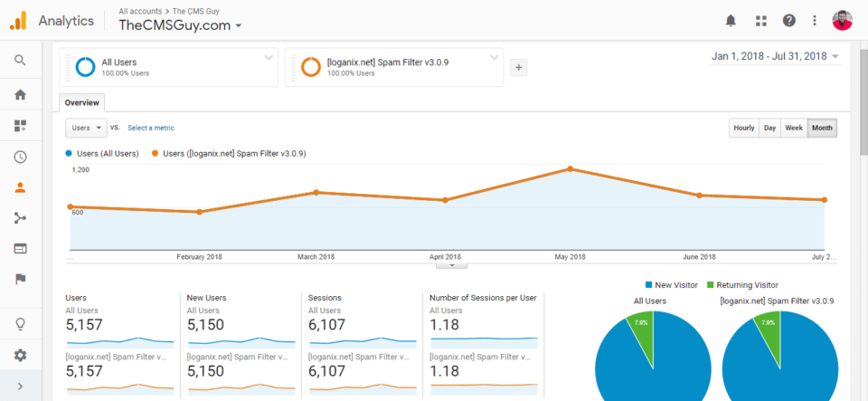Click the blue Users (All Users) legend dot
The width and height of the screenshot is (868, 401).
(69, 154)
